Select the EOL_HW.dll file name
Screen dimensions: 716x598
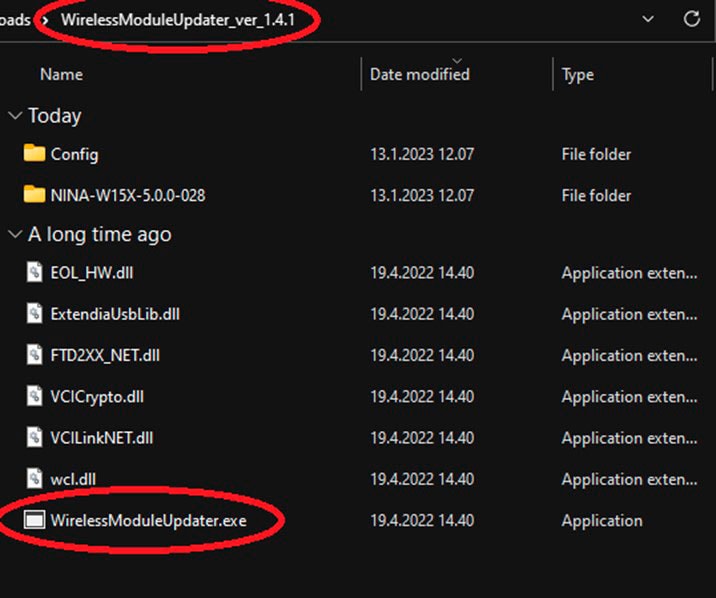tap(92, 273)
